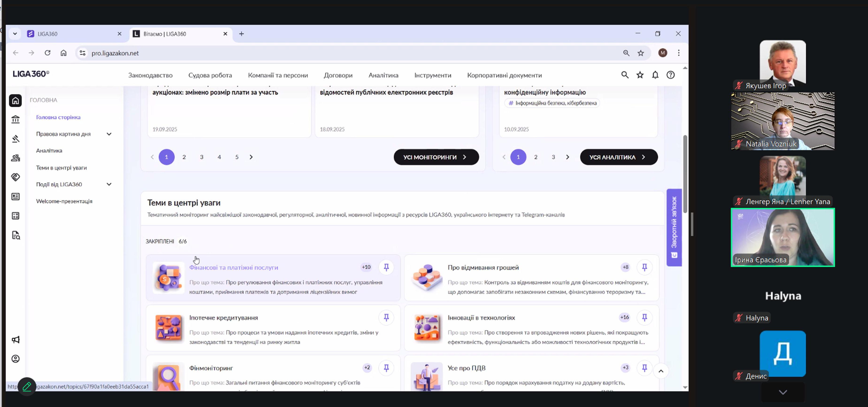Click the LIGA360 header search magnifier
The height and width of the screenshot is (407, 868).
[625, 75]
